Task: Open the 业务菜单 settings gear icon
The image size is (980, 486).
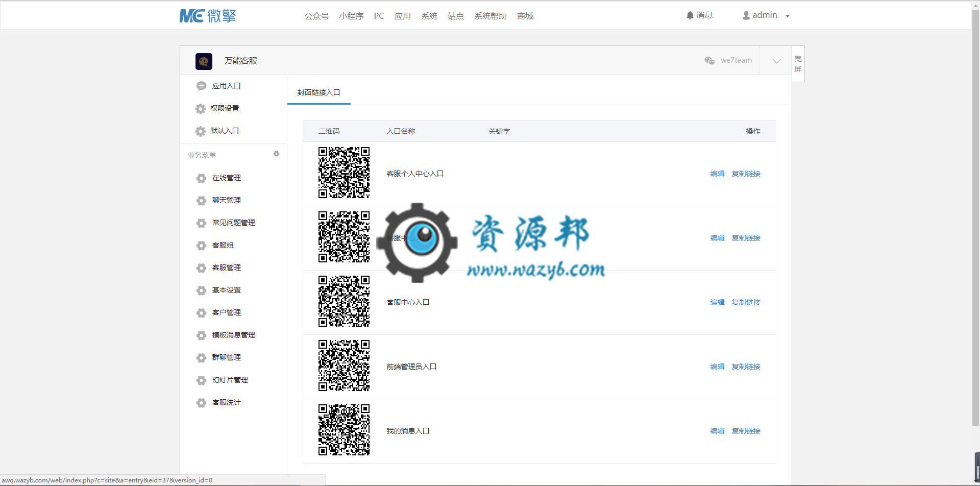Action: 276,154
